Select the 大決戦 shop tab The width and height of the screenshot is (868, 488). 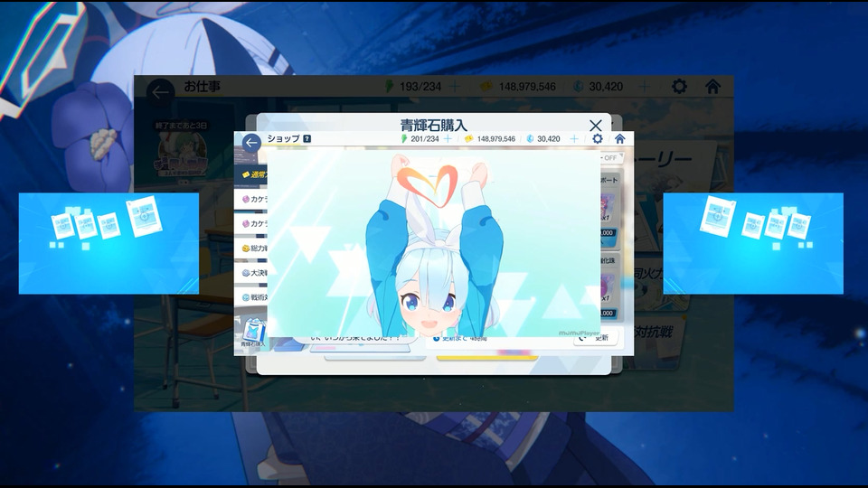(x=251, y=273)
